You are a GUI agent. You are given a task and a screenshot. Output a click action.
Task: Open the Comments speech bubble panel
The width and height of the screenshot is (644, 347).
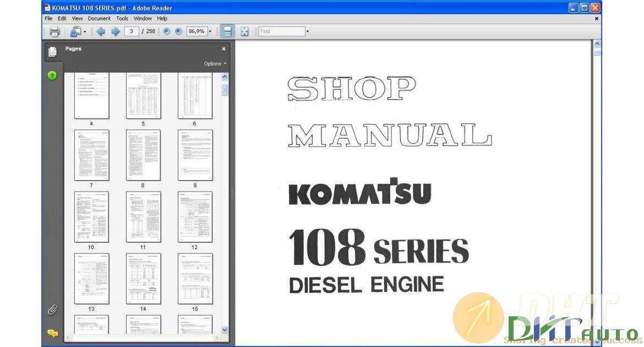(x=53, y=333)
